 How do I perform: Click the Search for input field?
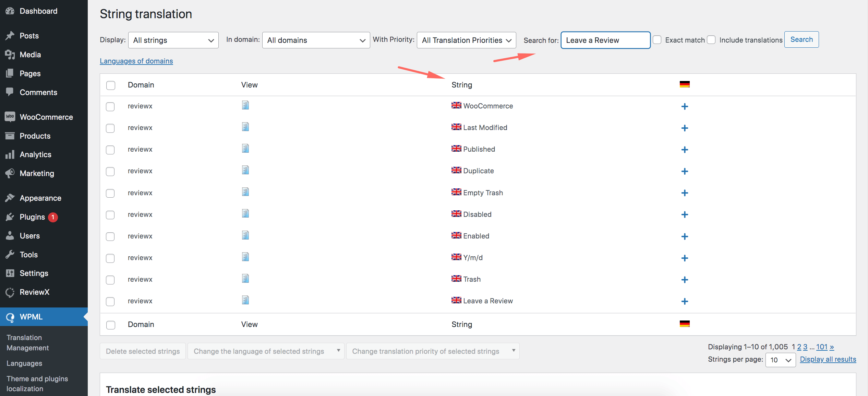(x=605, y=40)
